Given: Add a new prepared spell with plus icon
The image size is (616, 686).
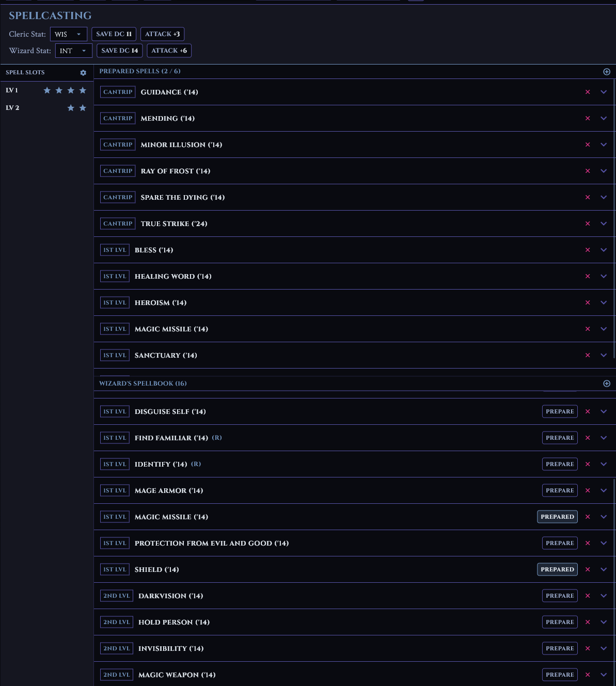Looking at the screenshot, I should 607,72.
